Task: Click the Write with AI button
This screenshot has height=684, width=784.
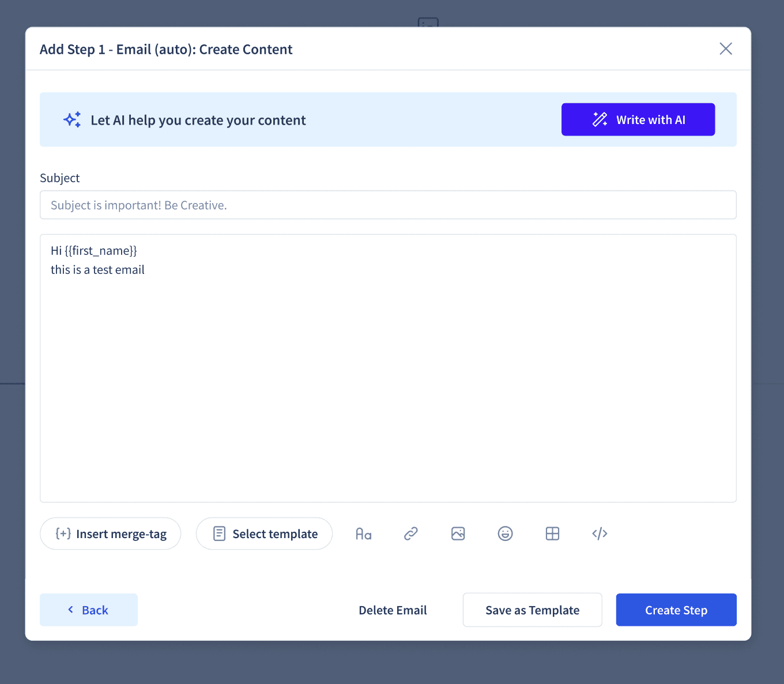Action: click(x=638, y=119)
